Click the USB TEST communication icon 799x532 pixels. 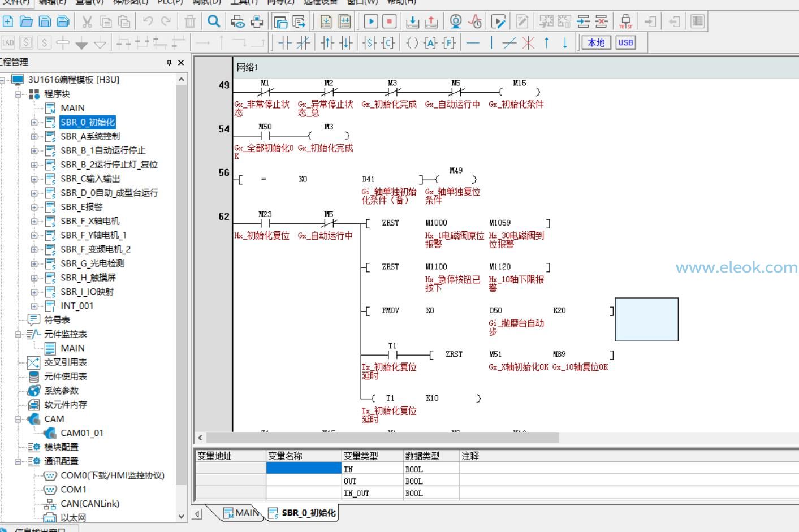click(x=625, y=21)
